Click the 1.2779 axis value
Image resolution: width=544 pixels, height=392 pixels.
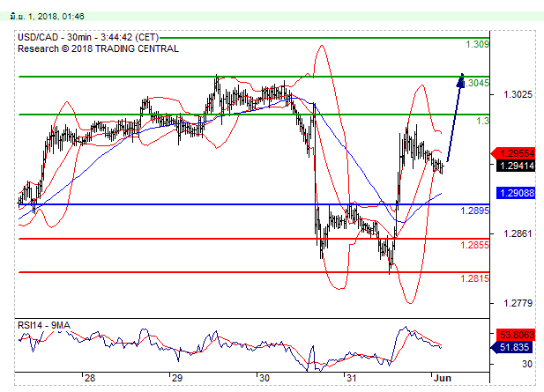coord(518,304)
